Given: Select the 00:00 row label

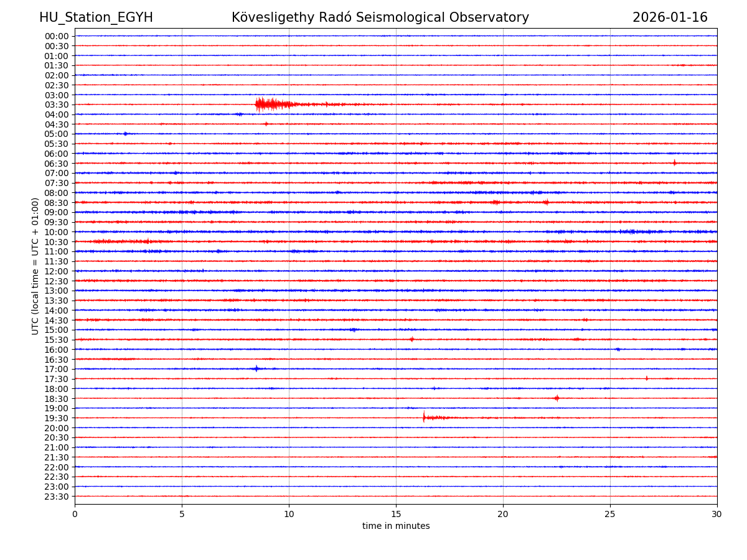Looking at the screenshot, I should click(x=57, y=36).
